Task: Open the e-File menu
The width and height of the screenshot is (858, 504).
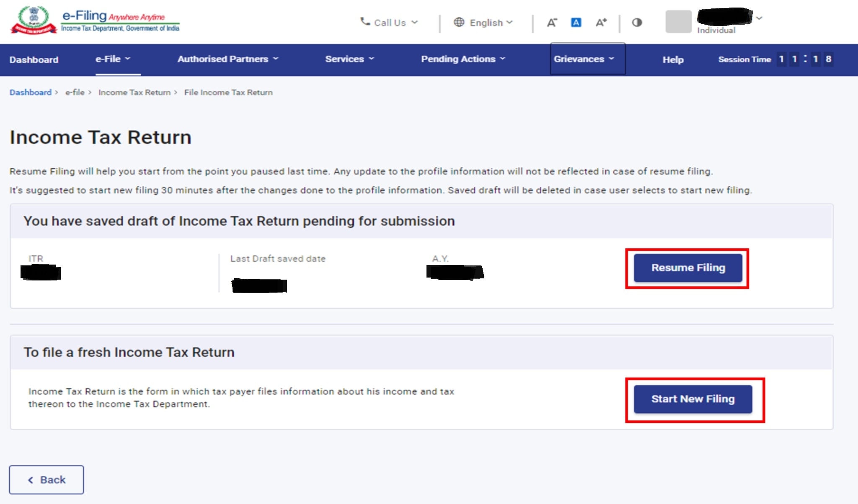Action: point(113,59)
